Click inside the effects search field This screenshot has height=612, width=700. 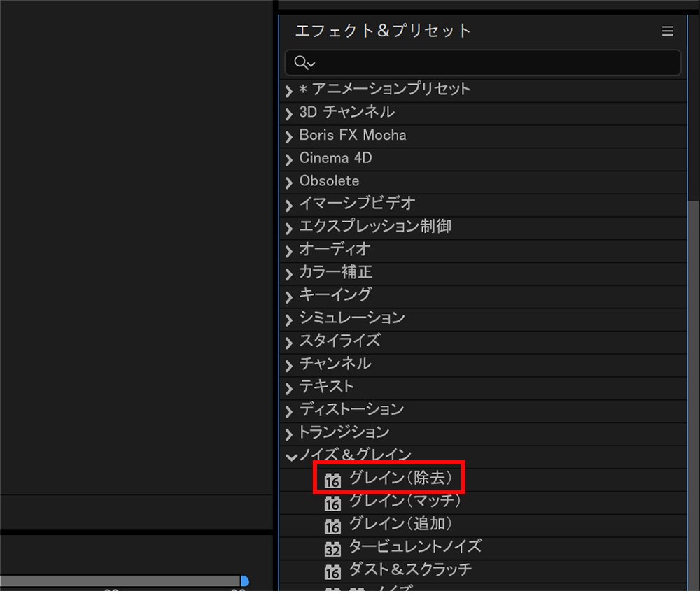(490, 63)
